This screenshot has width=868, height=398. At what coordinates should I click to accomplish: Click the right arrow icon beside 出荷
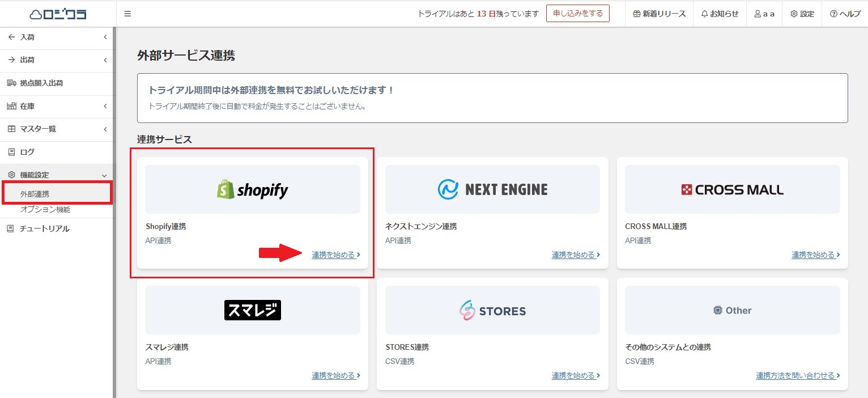(11, 60)
